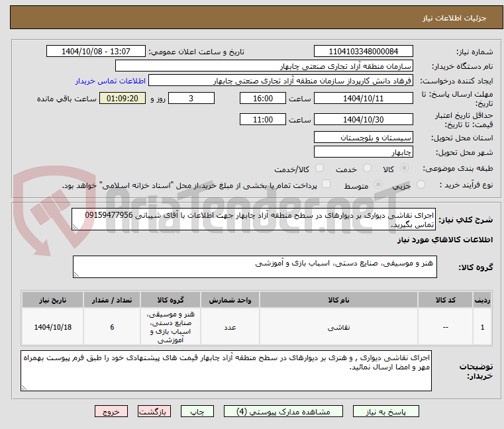Open اطلاعات تماس خریدار link
The width and height of the screenshot is (504, 429).
coord(111,81)
